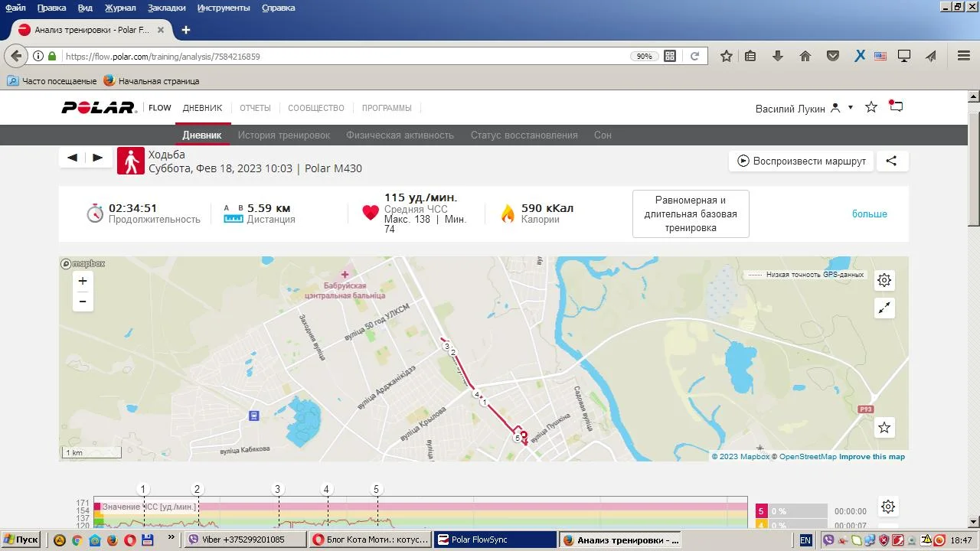The image size is (980, 551).
Task: Open notifications icon in Polar header
Action: tap(896, 106)
